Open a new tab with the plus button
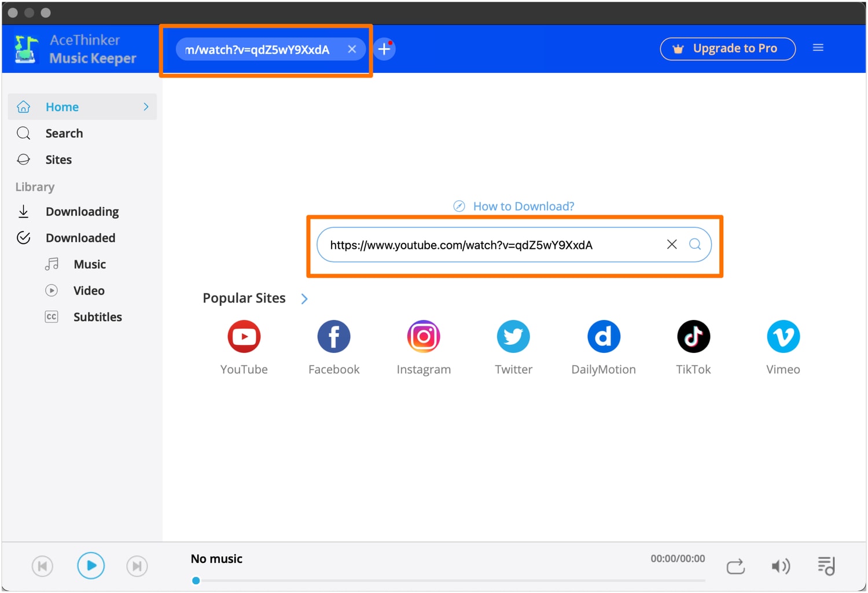This screenshot has width=868, height=593. click(x=384, y=49)
